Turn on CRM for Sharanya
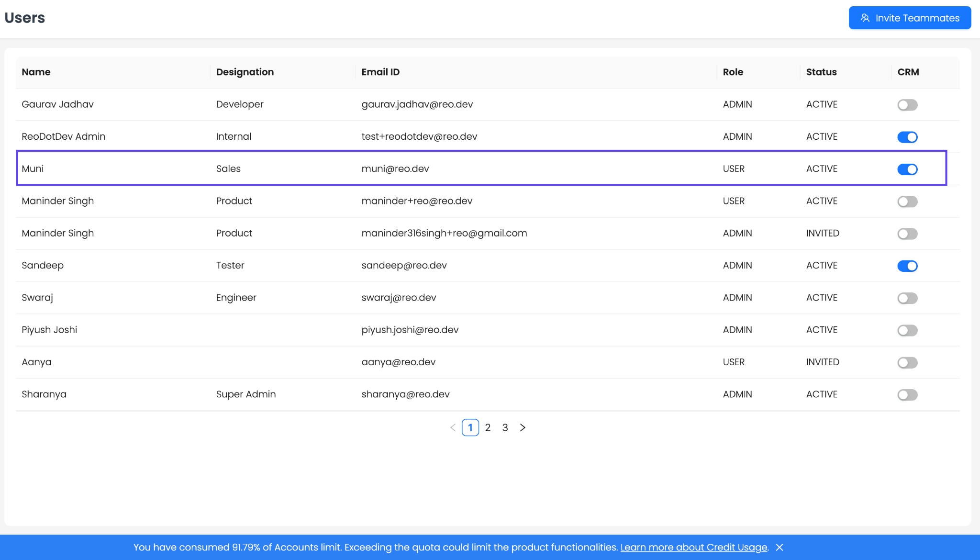This screenshot has height=560, width=980. click(x=907, y=395)
